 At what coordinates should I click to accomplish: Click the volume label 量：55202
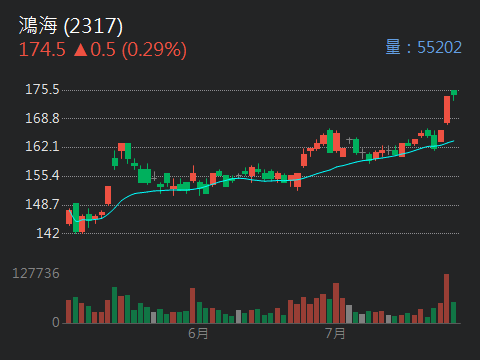(x=424, y=47)
